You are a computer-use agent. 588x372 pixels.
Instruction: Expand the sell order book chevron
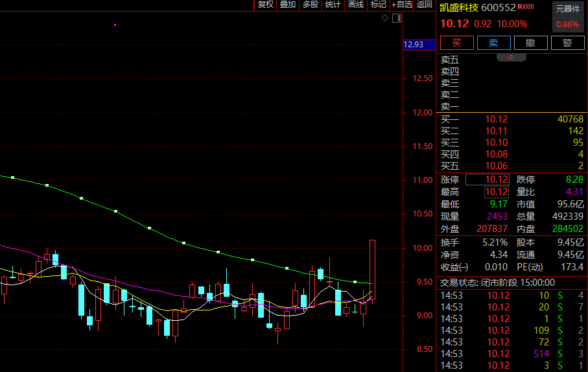click(512, 57)
